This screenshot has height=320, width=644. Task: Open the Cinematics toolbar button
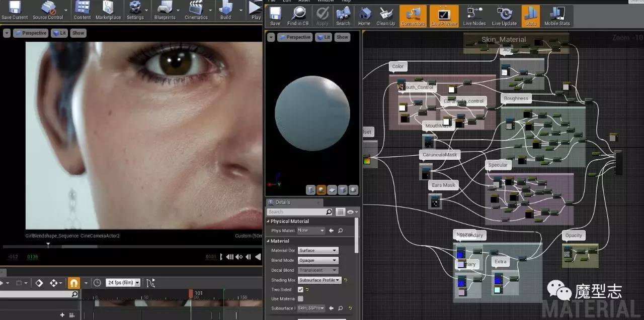pyautogui.click(x=196, y=11)
